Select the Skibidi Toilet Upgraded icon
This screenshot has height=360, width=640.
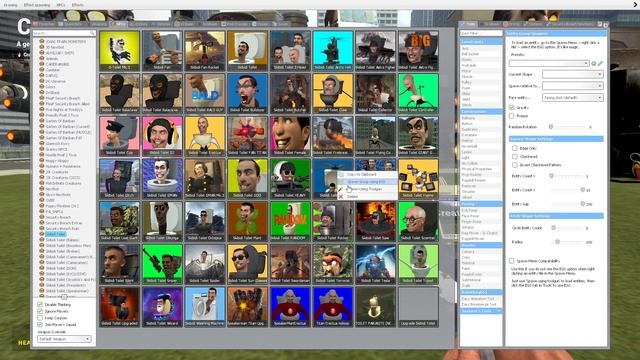tap(119, 307)
